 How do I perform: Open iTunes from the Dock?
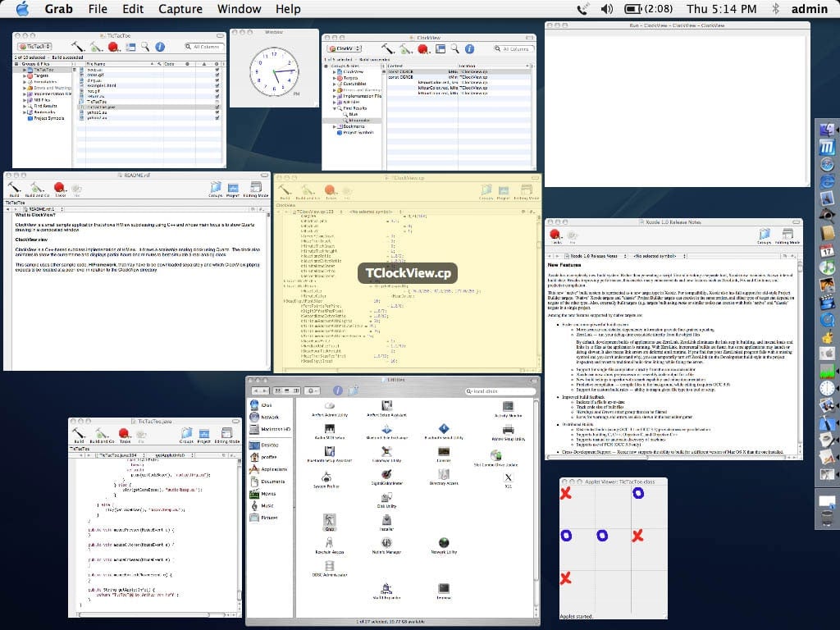[x=828, y=267]
